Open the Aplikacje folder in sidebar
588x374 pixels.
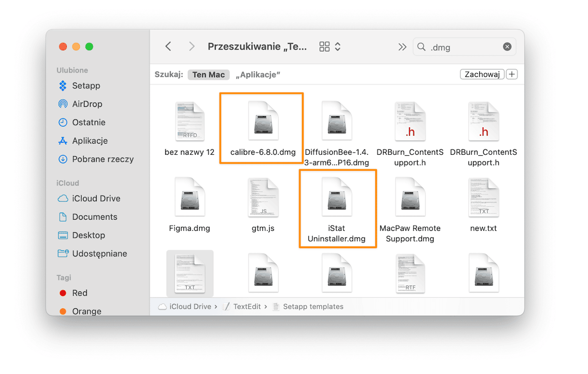(x=83, y=141)
